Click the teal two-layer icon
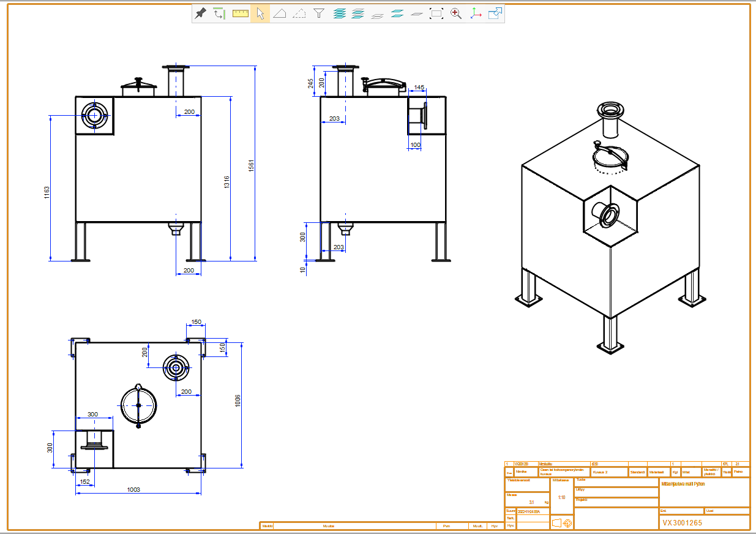 397,13
